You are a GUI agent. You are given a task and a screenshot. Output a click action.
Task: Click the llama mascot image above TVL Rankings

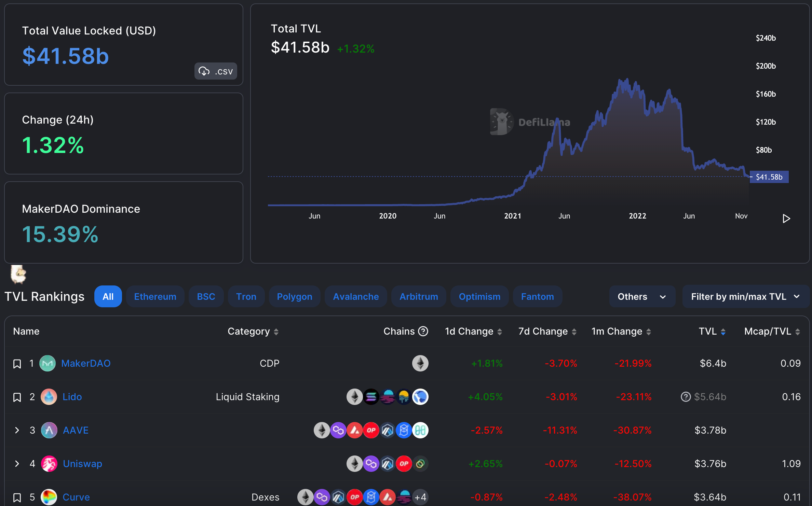18,274
